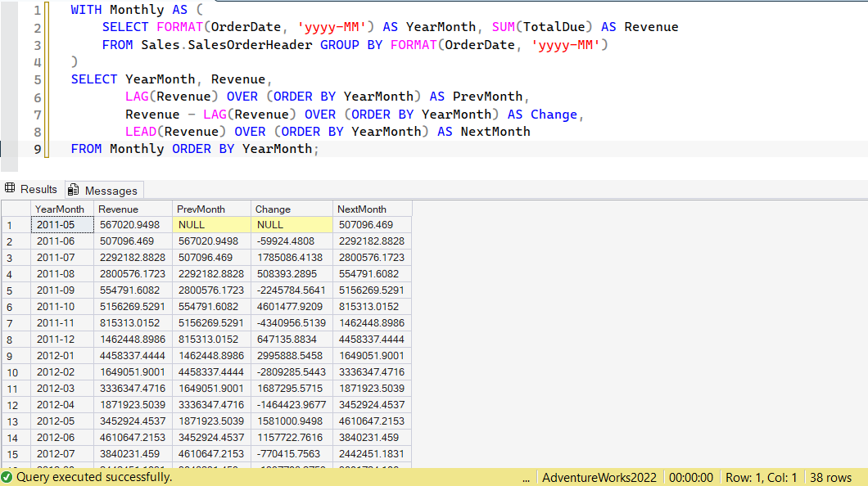Click YearMonth cell '2011-09'
The image size is (868, 486).
62,290
